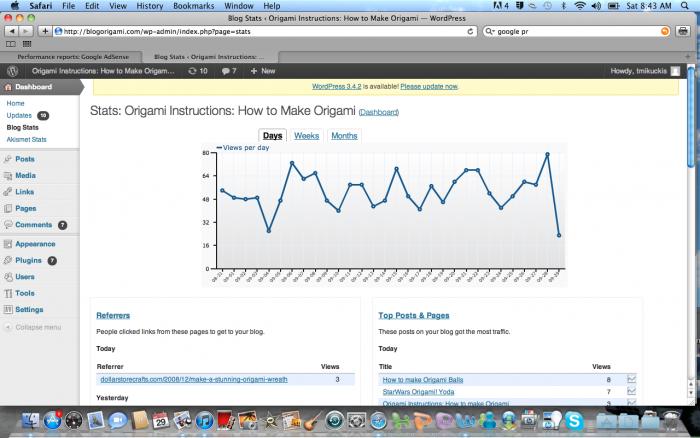
Task: Select Blog Stats in sidebar
Action: click(22, 127)
